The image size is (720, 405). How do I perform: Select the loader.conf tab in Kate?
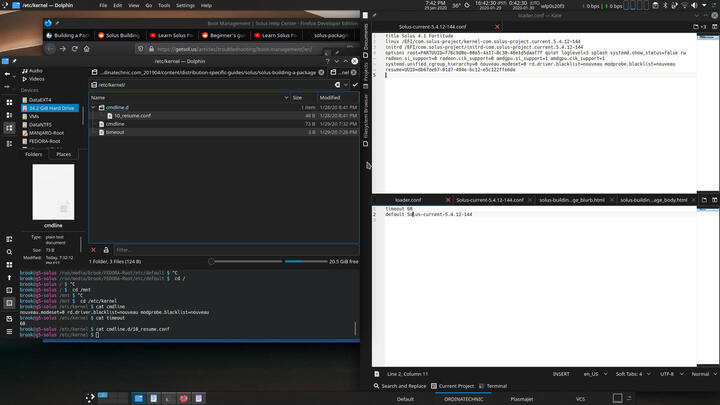408,200
